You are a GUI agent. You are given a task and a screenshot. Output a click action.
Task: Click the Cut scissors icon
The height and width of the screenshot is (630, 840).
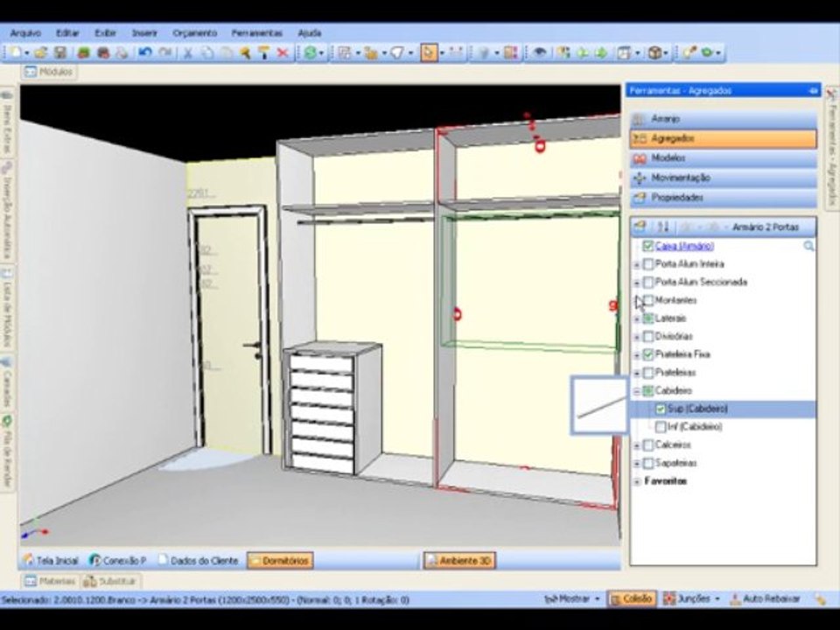coord(188,52)
